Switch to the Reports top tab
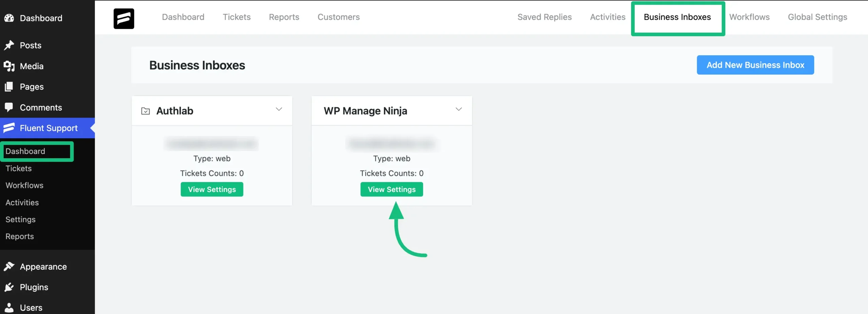 (284, 17)
